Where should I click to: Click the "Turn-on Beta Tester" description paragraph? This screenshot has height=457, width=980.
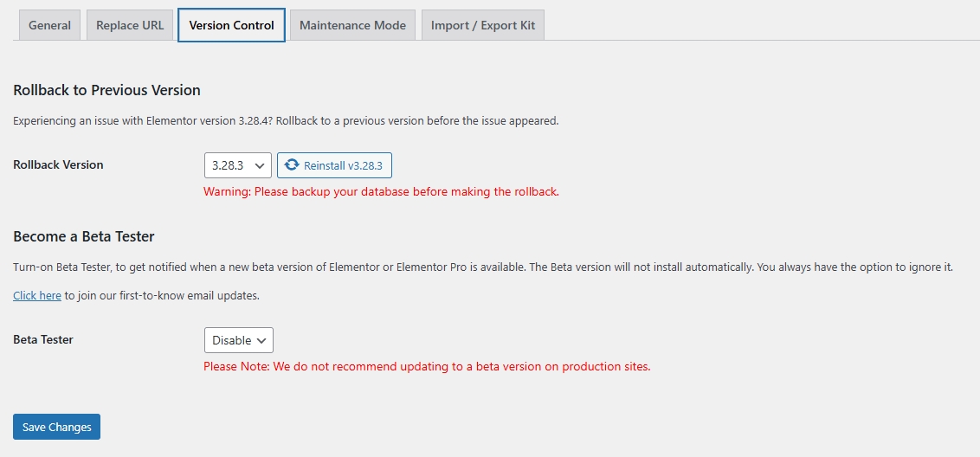[x=482, y=267]
